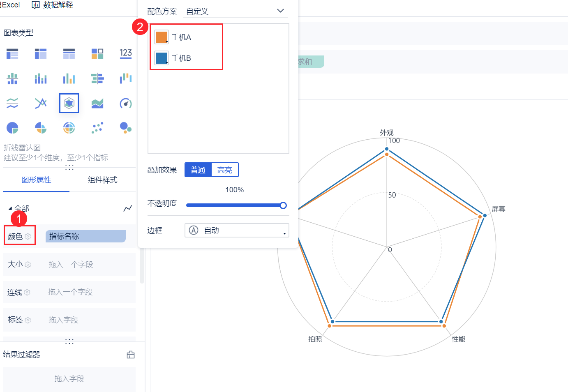This screenshot has height=392, width=568.
Task: Click gear icon beside 大小
Action: click(28, 265)
